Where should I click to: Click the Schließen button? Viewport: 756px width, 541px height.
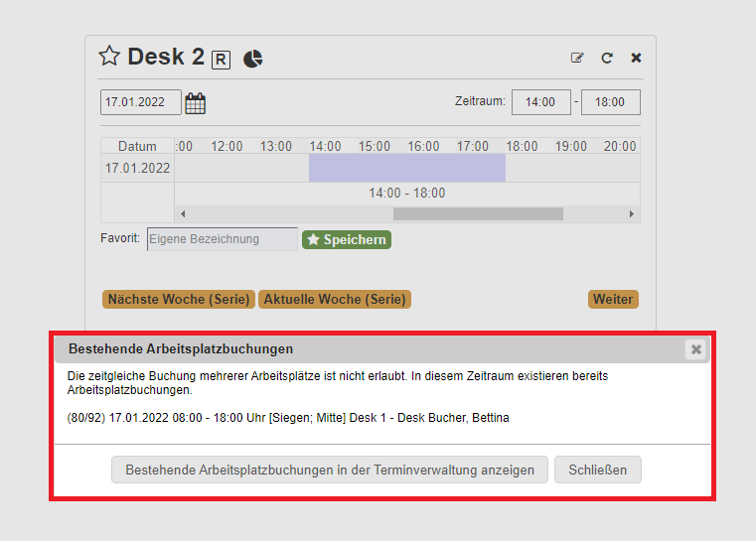pyautogui.click(x=597, y=470)
